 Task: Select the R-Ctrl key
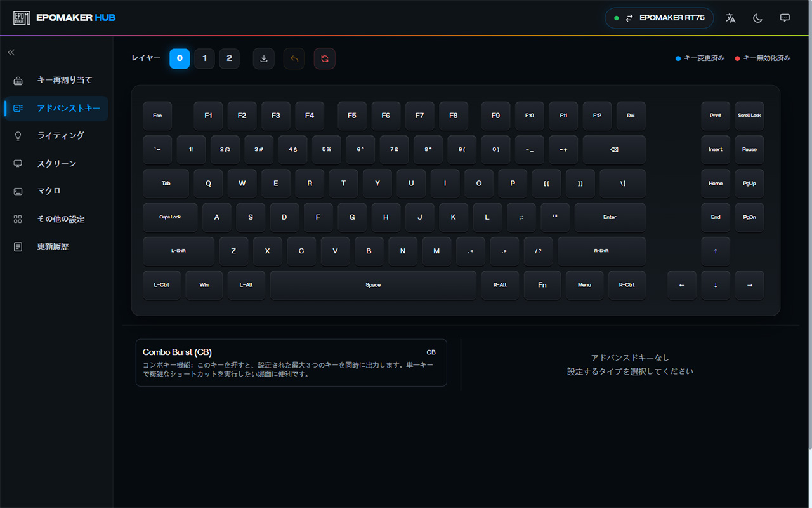click(627, 285)
